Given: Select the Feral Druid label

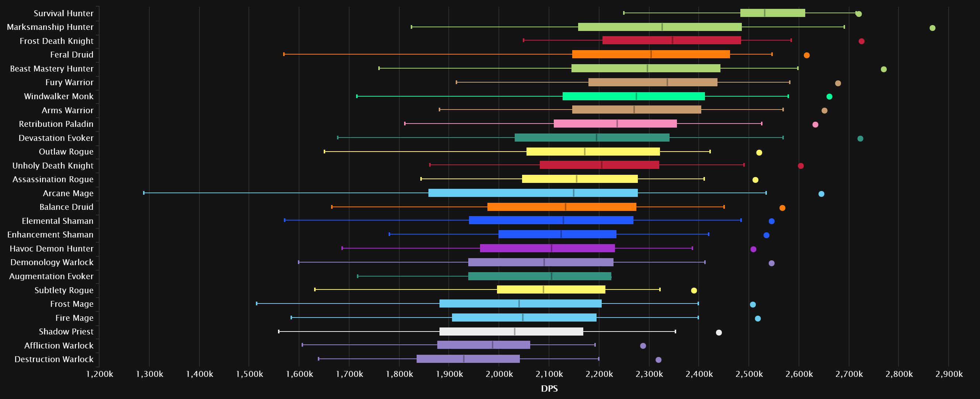Looking at the screenshot, I should [x=72, y=55].
